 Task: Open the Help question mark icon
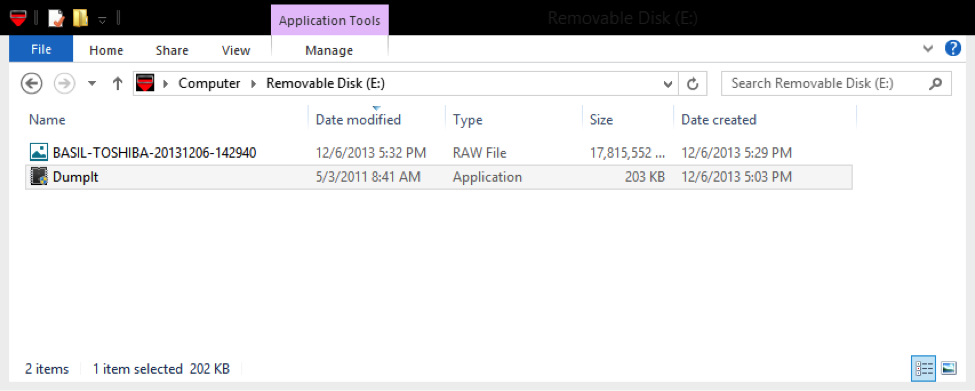(953, 48)
